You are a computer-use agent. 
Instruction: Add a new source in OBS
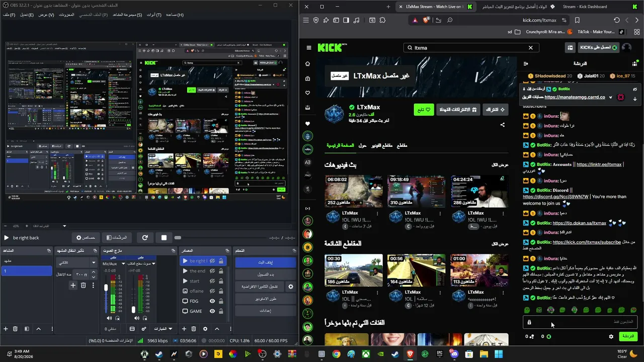coord(183,329)
